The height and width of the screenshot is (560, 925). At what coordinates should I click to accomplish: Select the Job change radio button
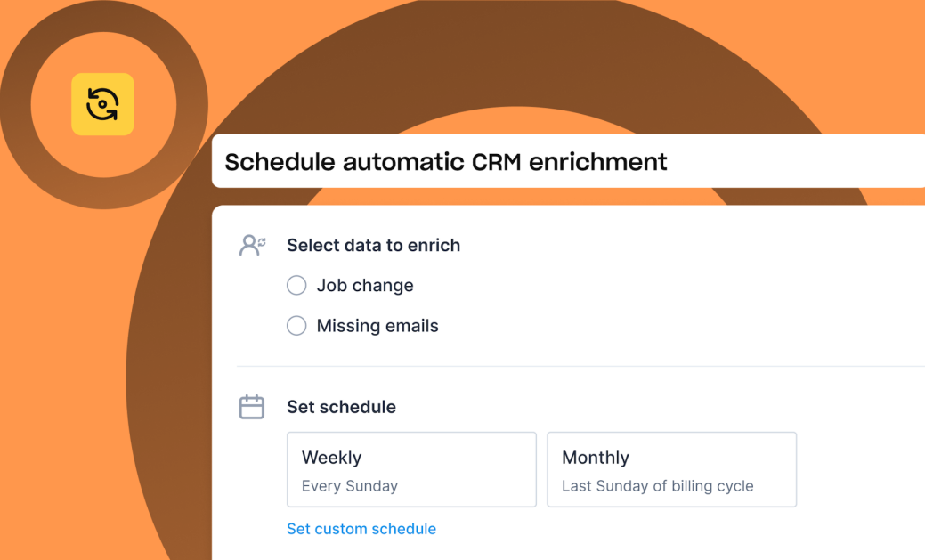pyautogui.click(x=296, y=286)
